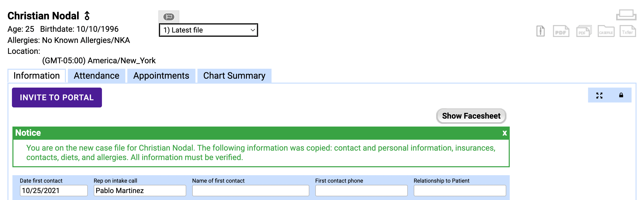Screen dimensions: 644x200
Task: Click the gender symbol beside Christian Nodal
Action: tap(87, 16)
